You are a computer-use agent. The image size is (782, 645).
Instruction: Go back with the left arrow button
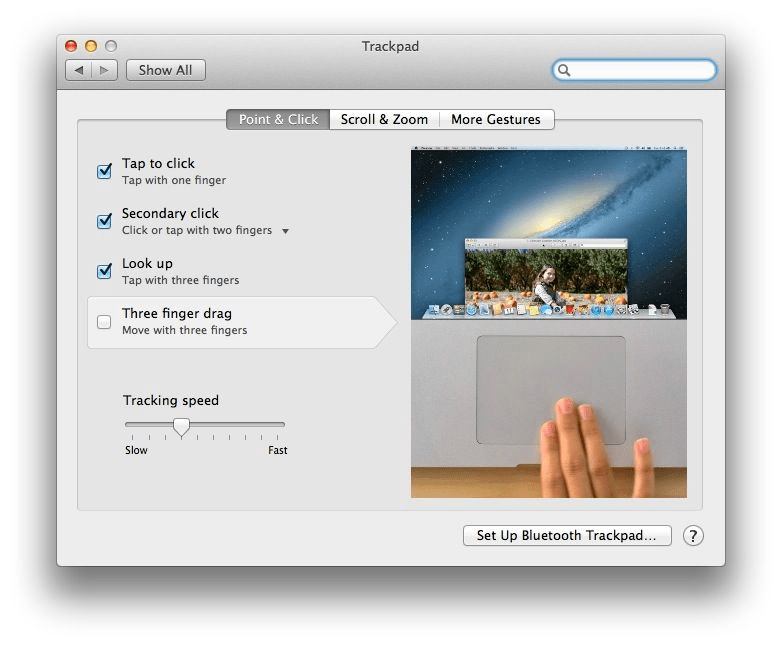click(x=79, y=70)
